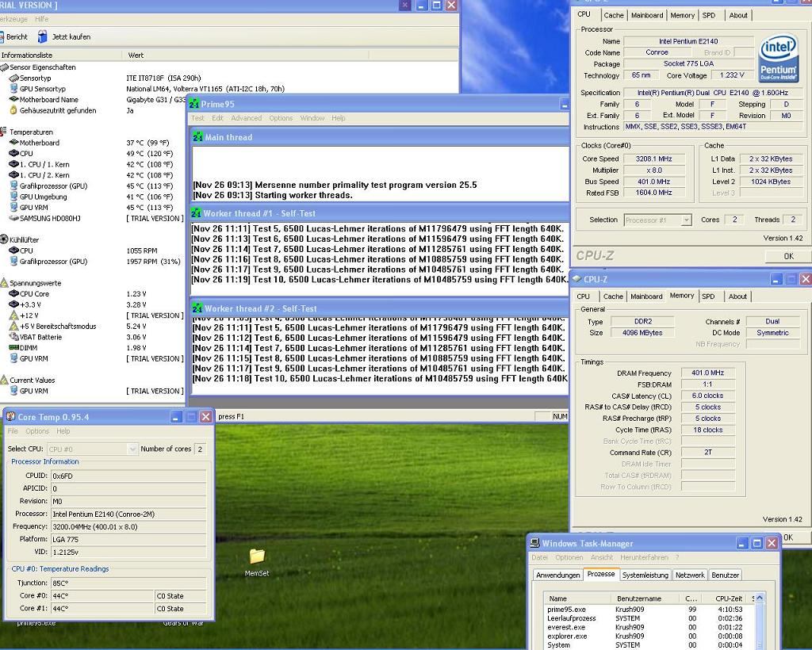Switch to Systemleistung tab in Task-Manager
Image resolution: width=812 pixels, height=650 pixels.
point(645,575)
